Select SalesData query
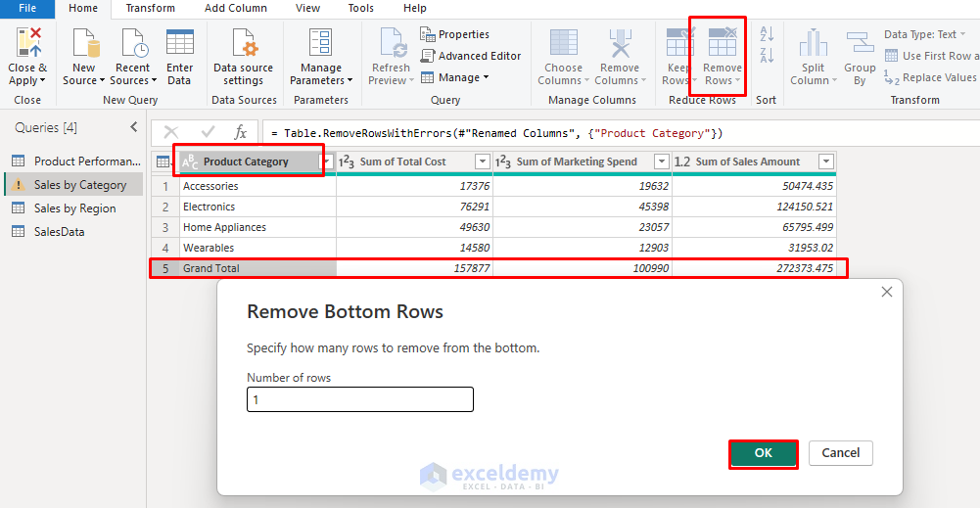The height and width of the screenshot is (508, 980). coord(73,231)
